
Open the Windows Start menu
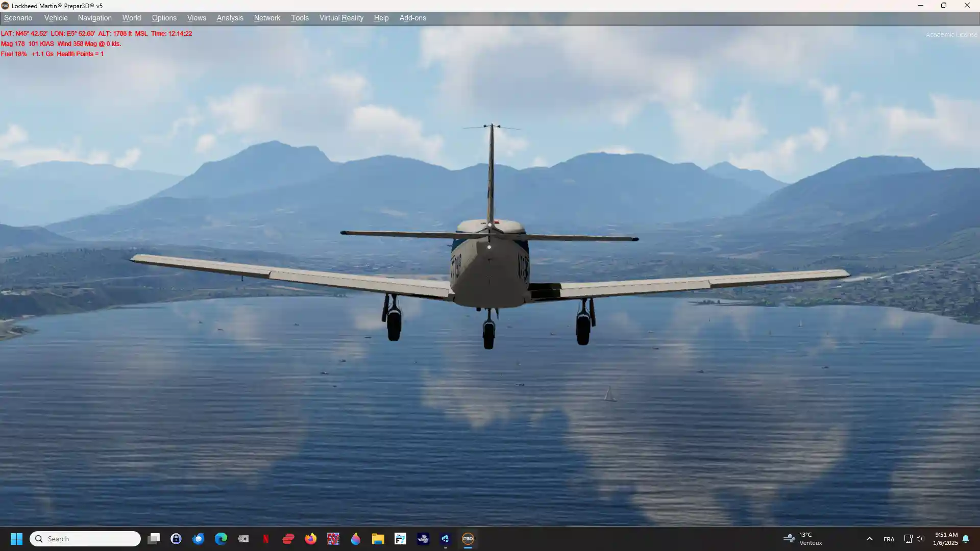click(x=16, y=539)
